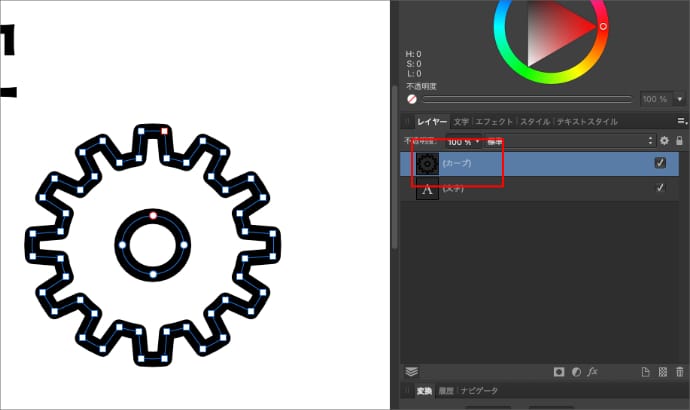Click the adjustment layer half-circle icon
This screenshot has width=690, height=410.
(x=576, y=372)
